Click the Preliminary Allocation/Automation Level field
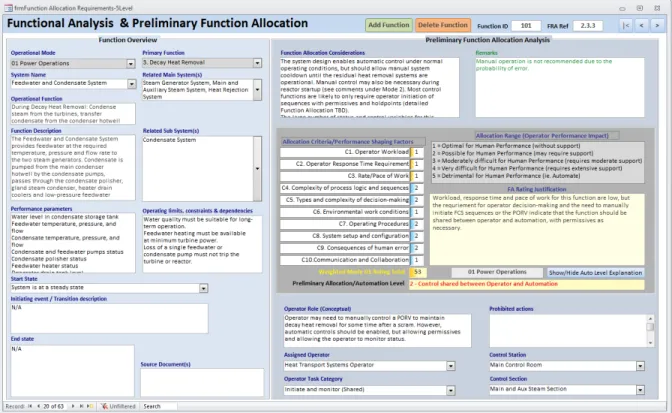This screenshot has width=672, height=413. pyautogui.click(x=526, y=284)
